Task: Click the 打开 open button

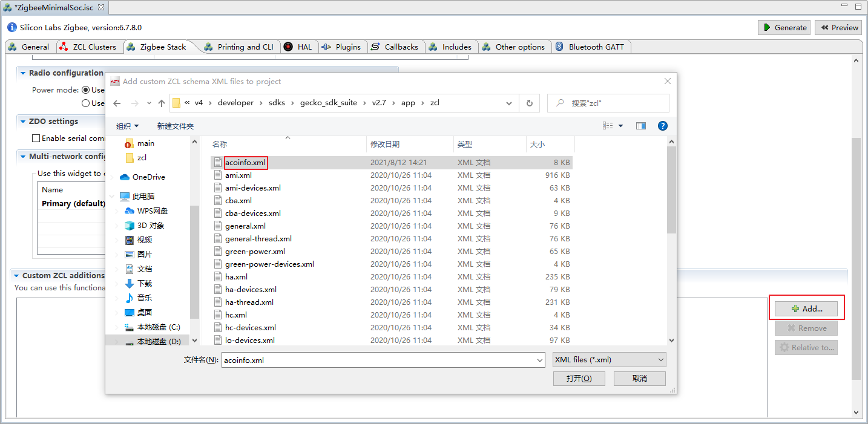Action: pos(578,379)
